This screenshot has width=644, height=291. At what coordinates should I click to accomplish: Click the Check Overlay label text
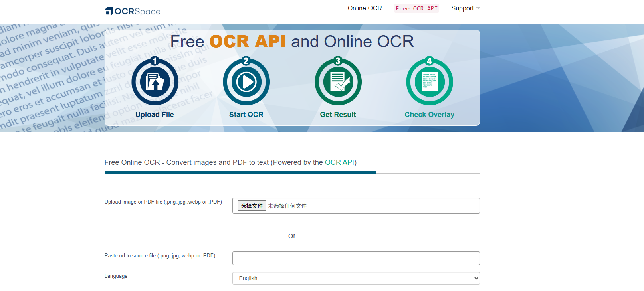pos(430,115)
